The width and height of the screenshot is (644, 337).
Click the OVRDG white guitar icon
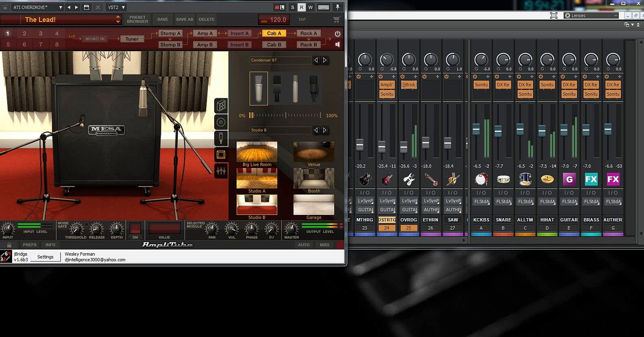(409, 179)
